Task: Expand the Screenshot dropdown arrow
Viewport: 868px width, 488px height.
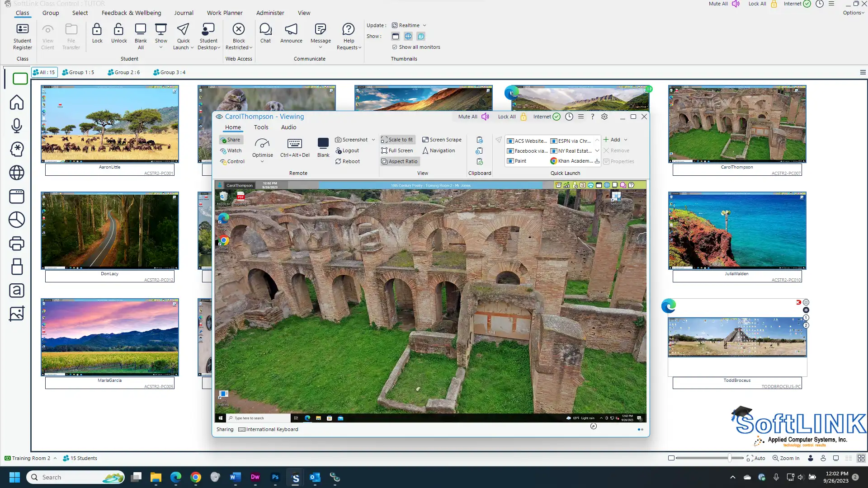Action: [373, 140]
